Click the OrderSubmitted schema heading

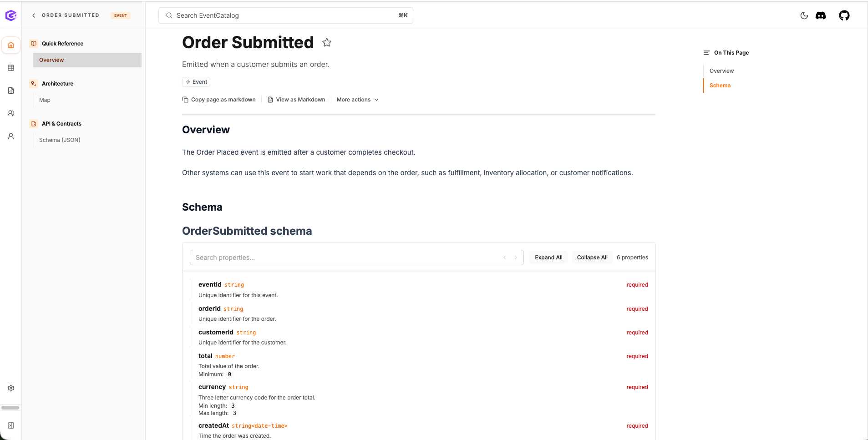coord(247,231)
